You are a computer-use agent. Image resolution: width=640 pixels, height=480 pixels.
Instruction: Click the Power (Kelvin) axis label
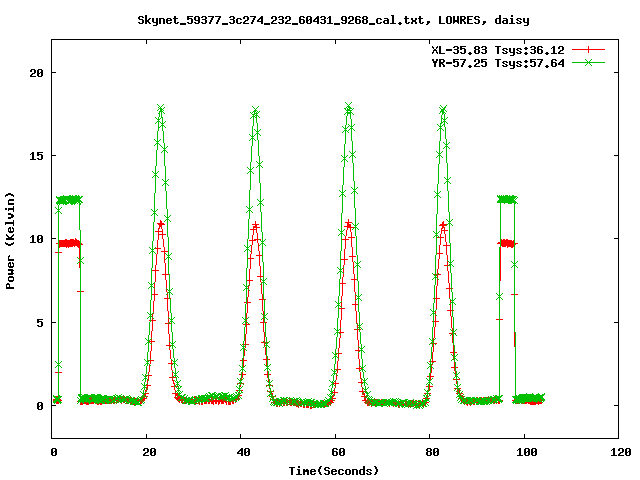coord(10,241)
